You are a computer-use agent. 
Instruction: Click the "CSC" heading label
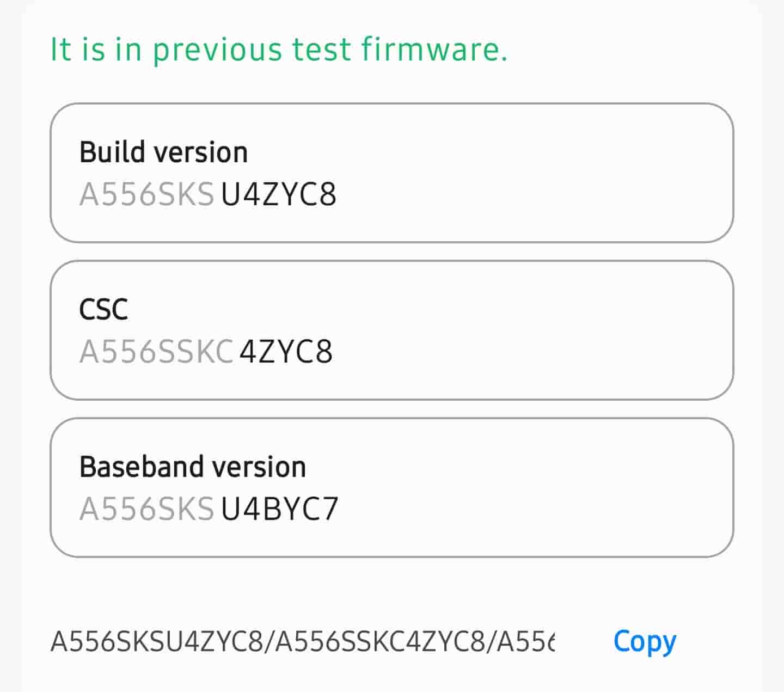103,309
